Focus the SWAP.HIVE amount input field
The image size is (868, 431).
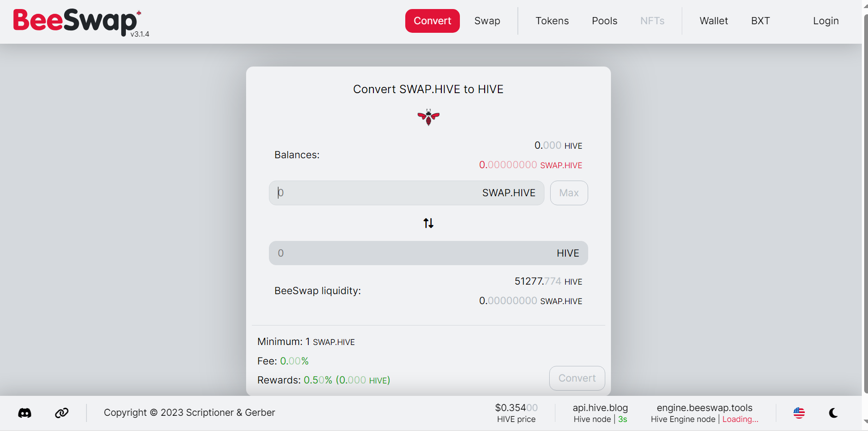click(406, 193)
